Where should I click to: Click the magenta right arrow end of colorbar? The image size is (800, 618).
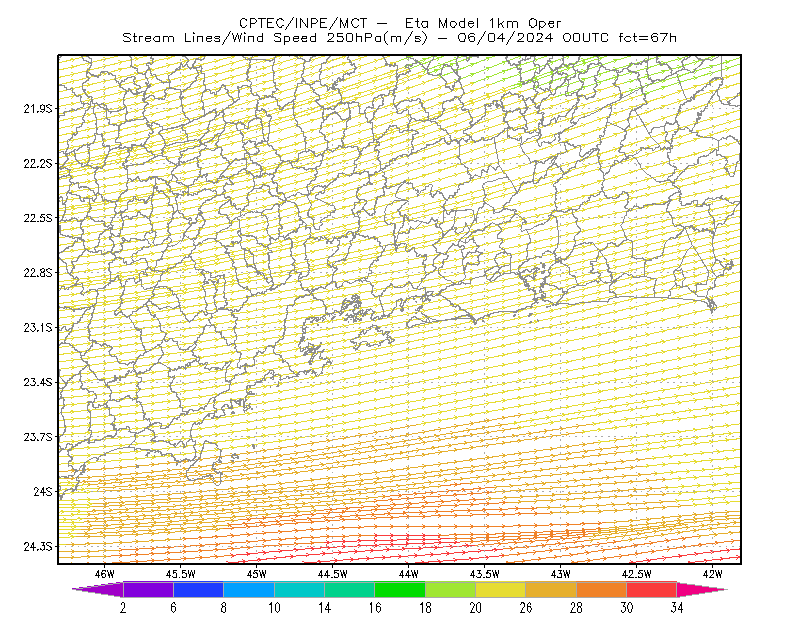coord(702,589)
